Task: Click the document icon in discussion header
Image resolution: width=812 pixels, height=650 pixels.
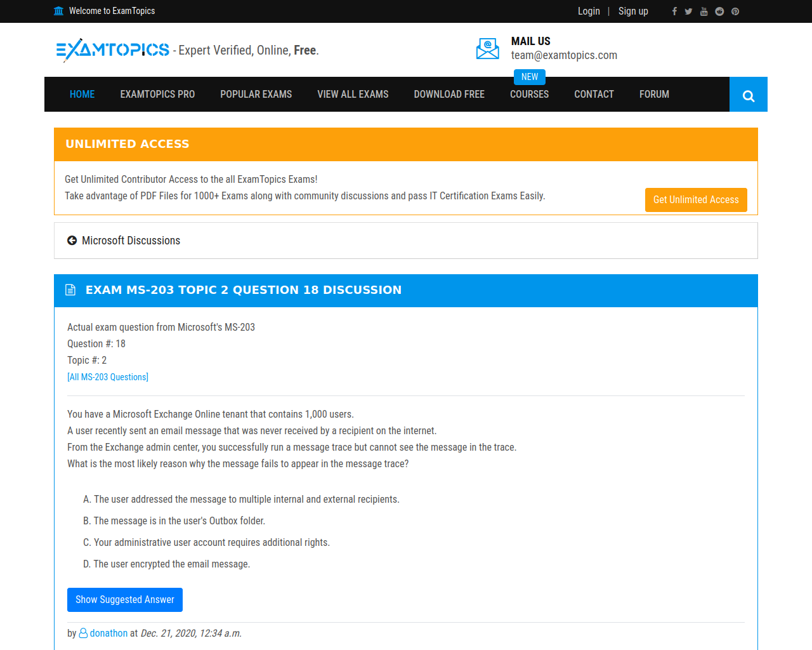Action: tap(70, 290)
